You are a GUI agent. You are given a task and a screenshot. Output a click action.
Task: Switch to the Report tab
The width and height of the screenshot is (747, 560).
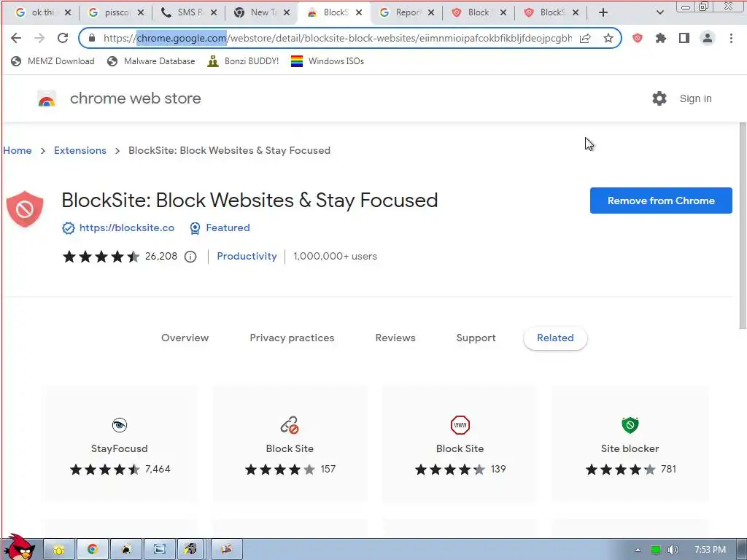pyautogui.click(x=408, y=12)
